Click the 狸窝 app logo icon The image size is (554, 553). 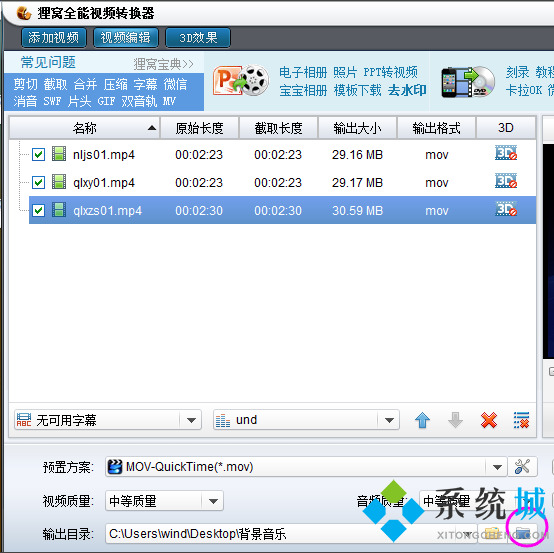click(24, 13)
